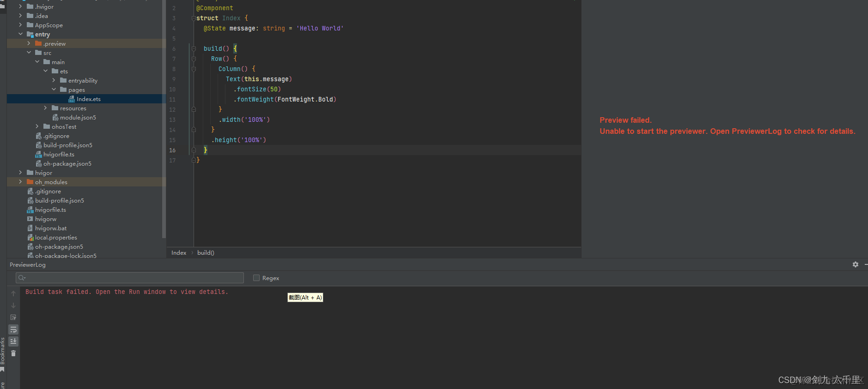Click the search magnifier icon
Image resolution: width=868 pixels, height=389 pixels.
(x=22, y=278)
